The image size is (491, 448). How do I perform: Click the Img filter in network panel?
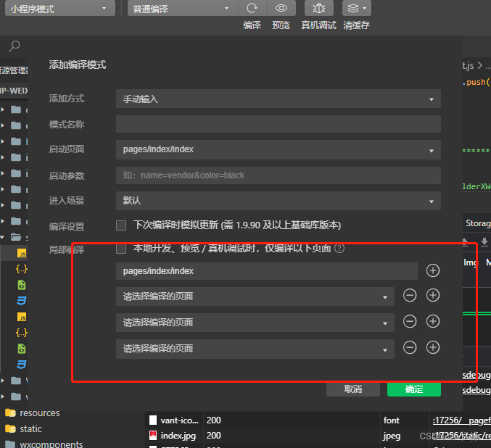[471, 262]
